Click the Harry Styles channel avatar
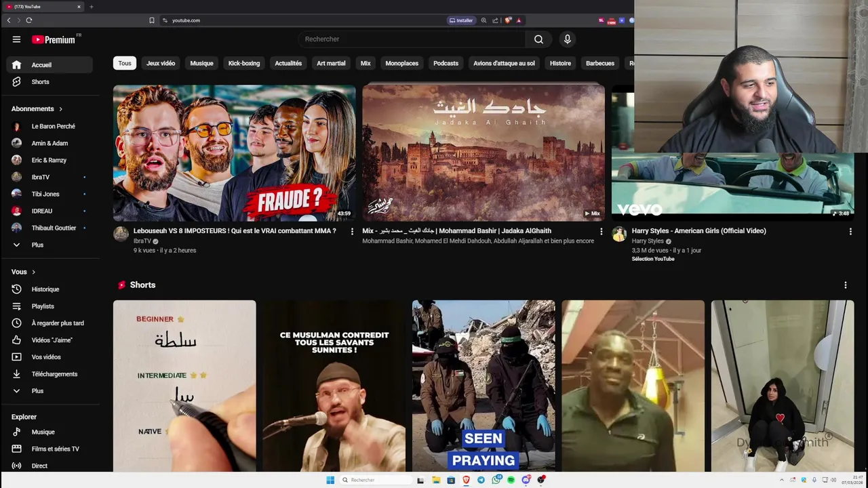The image size is (868, 488). coord(619,235)
